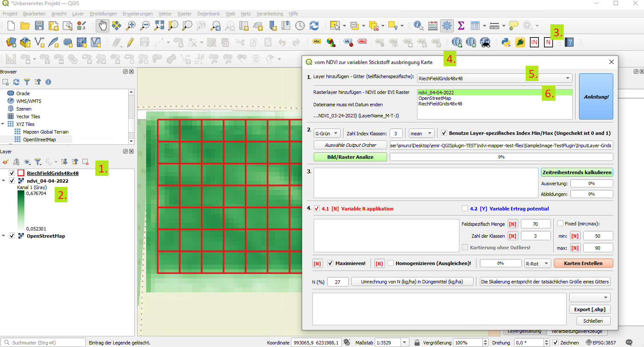
Task: Toggle the 4.1 Variable N applikation checkbox
Action: pos(317,209)
